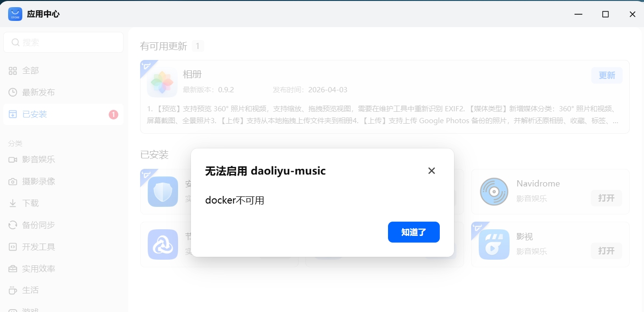Click the 下载 arrow icon
The image size is (644, 312).
[x=13, y=203]
